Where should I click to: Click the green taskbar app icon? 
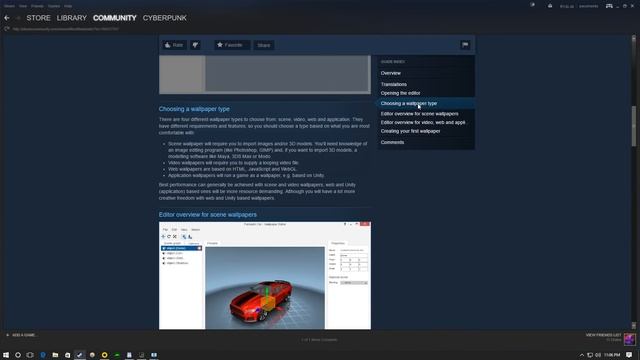(x=117, y=355)
